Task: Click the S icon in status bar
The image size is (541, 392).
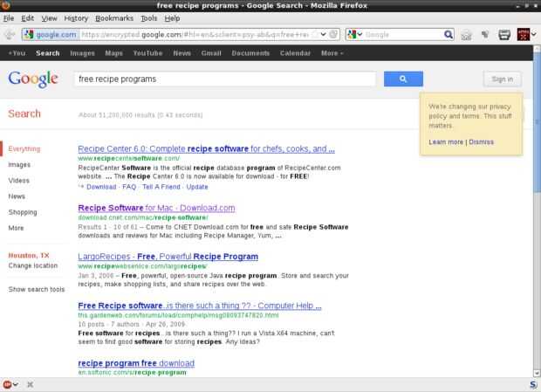Action: click(533, 384)
